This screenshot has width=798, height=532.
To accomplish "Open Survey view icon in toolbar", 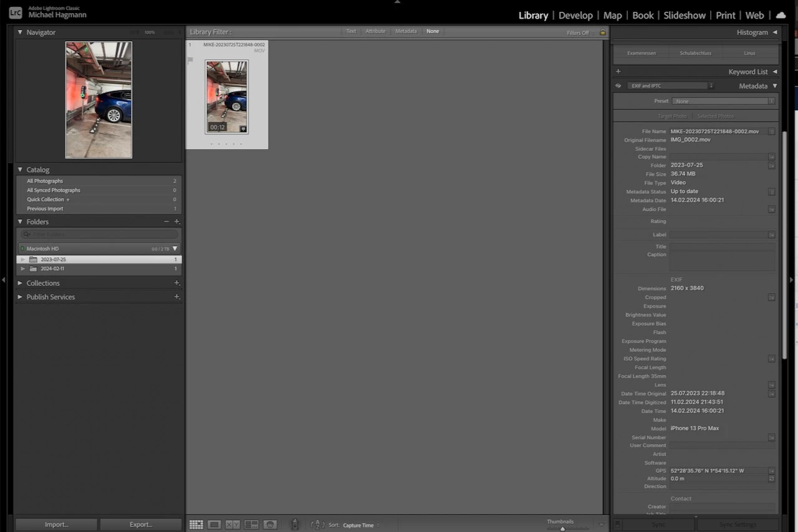I will click(251, 525).
